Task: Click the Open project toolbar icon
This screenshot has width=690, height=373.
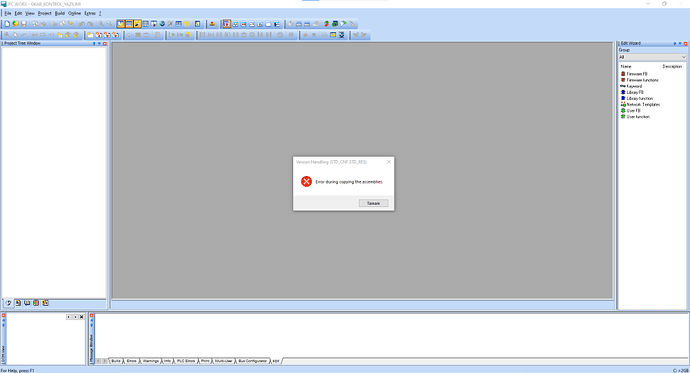Action: [15, 24]
